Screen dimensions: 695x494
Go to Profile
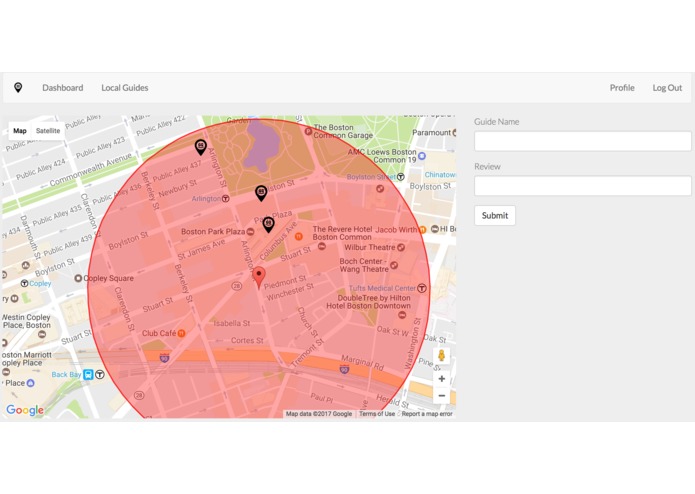(x=622, y=88)
